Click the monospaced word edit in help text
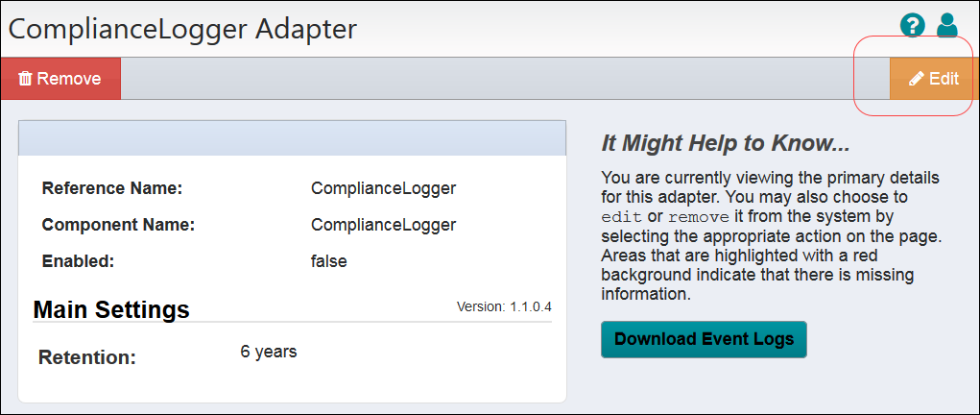The width and height of the screenshot is (980, 415). coord(621,215)
